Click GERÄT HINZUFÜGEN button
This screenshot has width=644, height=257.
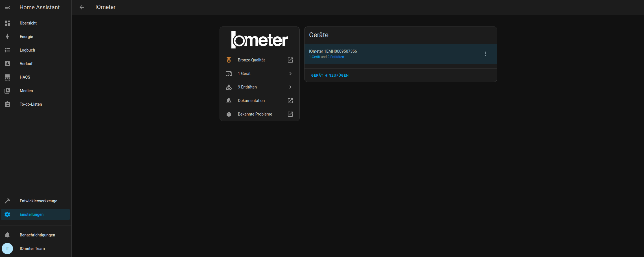(330, 76)
